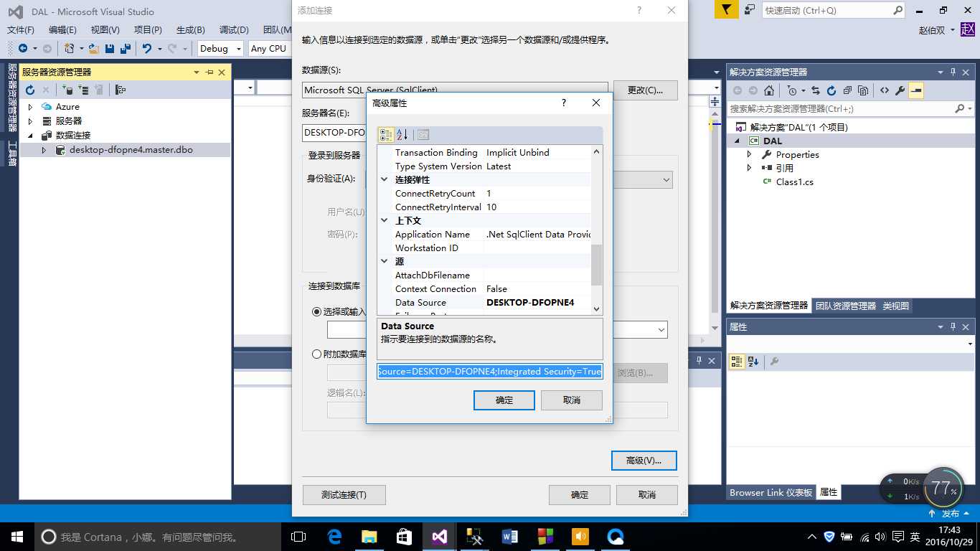
Task: Open the 生成(B) menu
Action: 191,29
